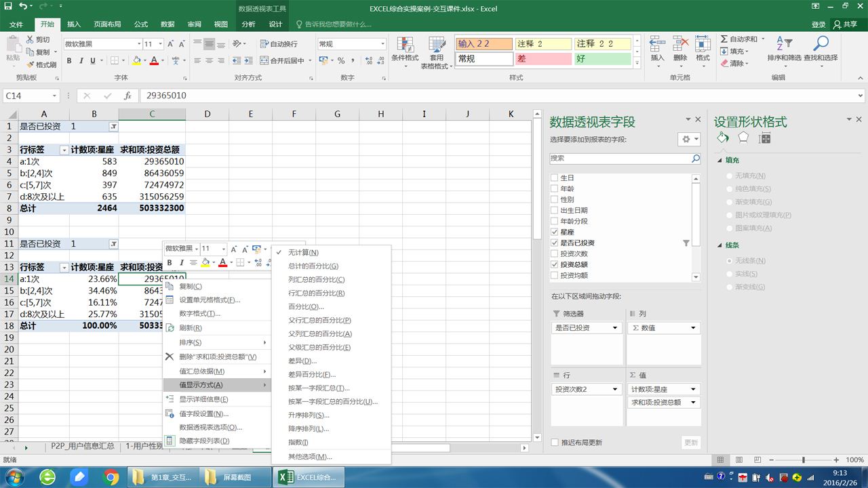Image resolution: width=868 pixels, height=488 pixels.
Task: Click 其他选项(M)... in the submenu
Action: click(310, 457)
